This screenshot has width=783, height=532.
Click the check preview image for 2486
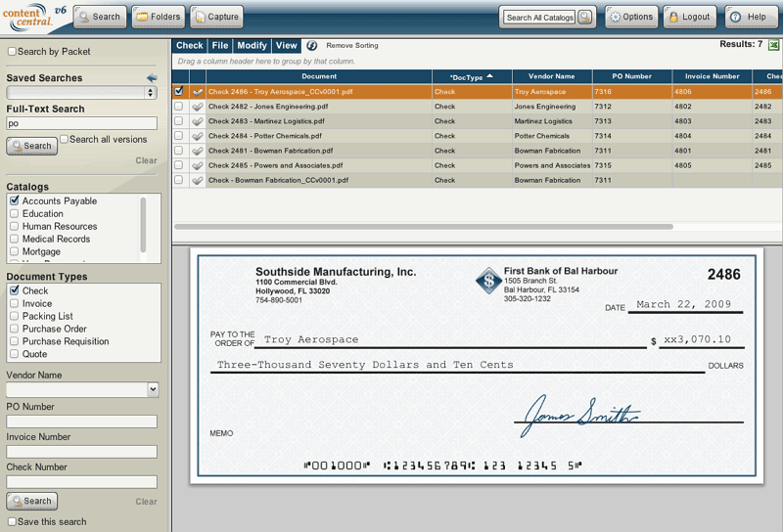(x=477, y=366)
